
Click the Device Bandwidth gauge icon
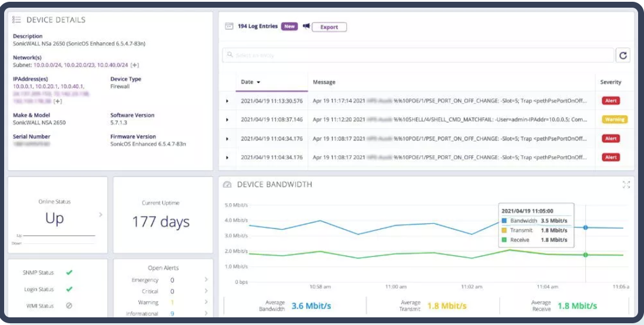(x=227, y=184)
